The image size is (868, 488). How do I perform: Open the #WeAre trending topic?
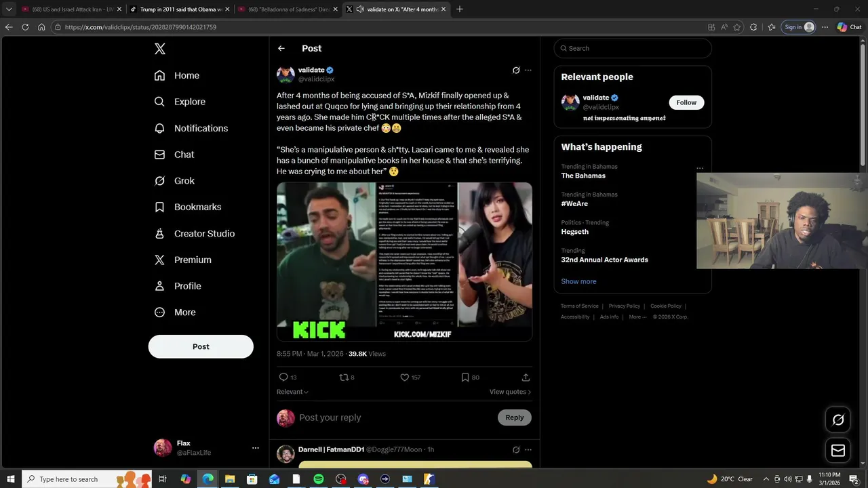click(574, 203)
